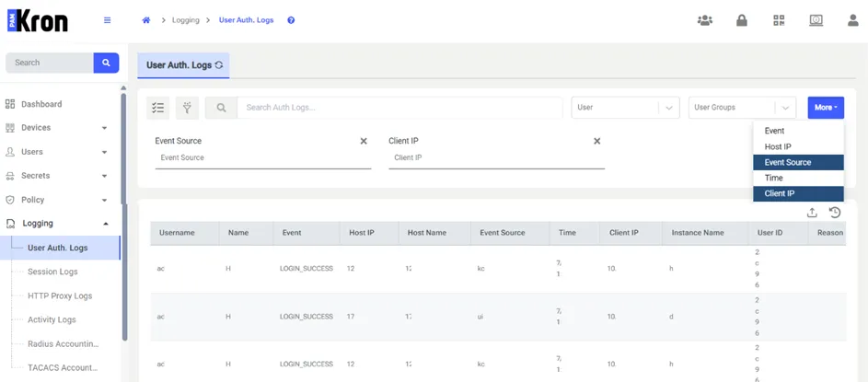Screen dimensions: 868x382
Task: Sort by the Host IP column header
Action: [369, 233]
